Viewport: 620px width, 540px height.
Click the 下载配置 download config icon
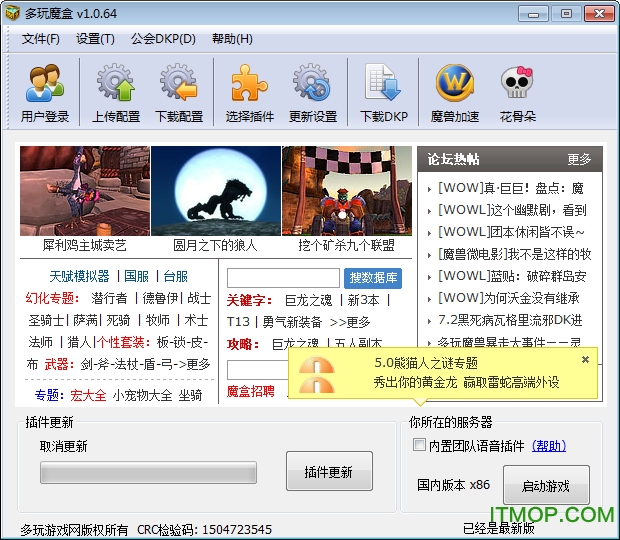179,93
